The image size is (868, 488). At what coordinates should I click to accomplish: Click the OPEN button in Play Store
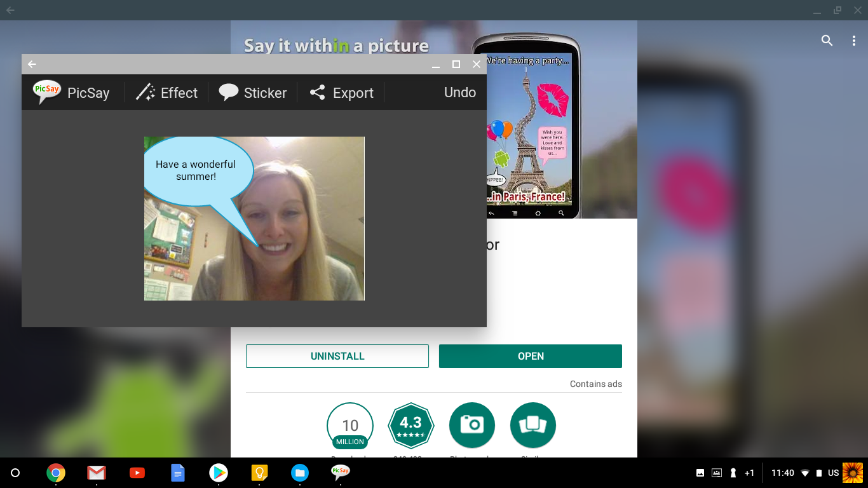[531, 356]
